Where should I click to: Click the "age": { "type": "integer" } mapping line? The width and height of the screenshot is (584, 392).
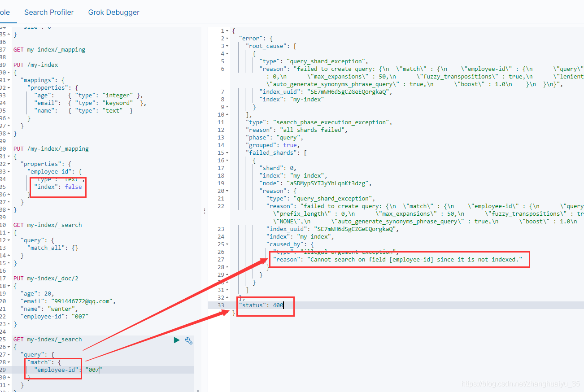click(88, 95)
